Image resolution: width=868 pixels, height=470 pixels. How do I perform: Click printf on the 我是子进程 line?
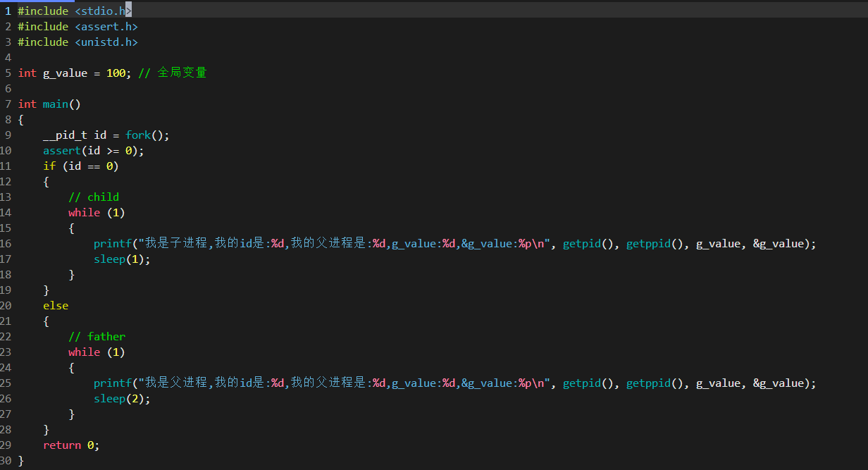coord(113,244)
